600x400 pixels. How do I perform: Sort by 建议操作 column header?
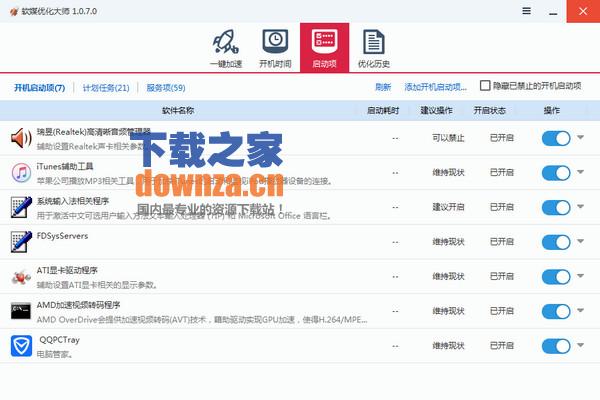[436, 111]
